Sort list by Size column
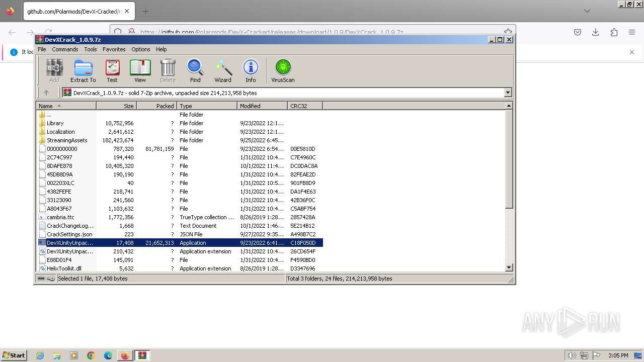Image resolution: width=644 pixels, height=362 pixels. click(116, 106)
